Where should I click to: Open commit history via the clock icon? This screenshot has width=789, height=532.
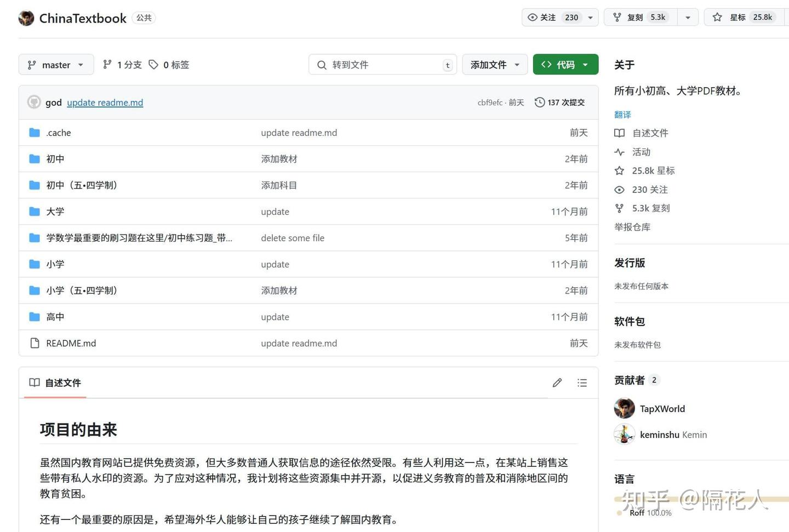[x=540, y=102]
